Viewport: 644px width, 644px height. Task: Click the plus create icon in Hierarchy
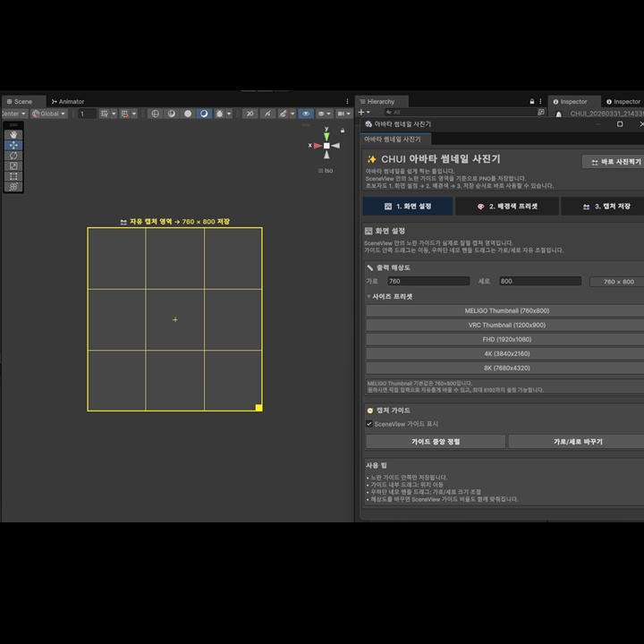[361, 112]
